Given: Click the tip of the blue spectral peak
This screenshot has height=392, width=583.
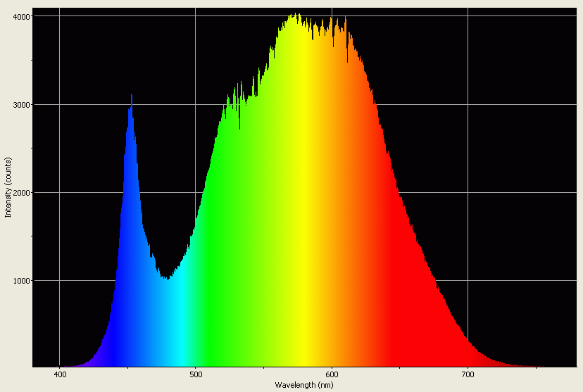Looking at the screenshot, I should [132, 96].
